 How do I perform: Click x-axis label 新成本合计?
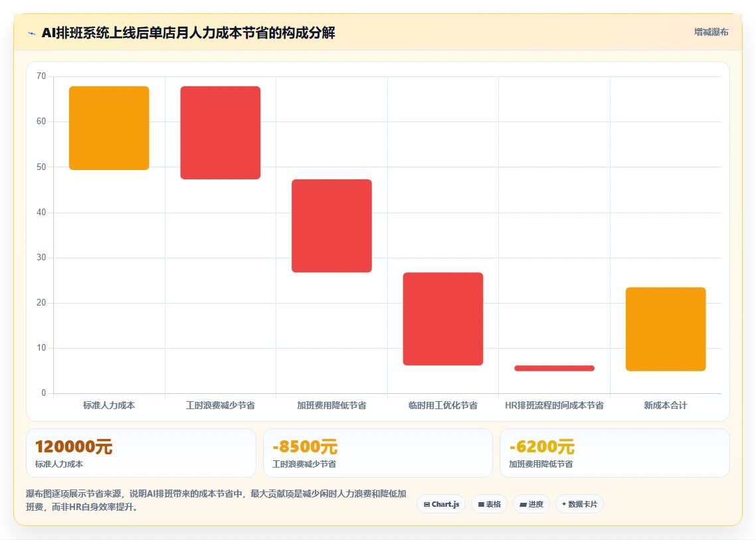pos(666,405)
